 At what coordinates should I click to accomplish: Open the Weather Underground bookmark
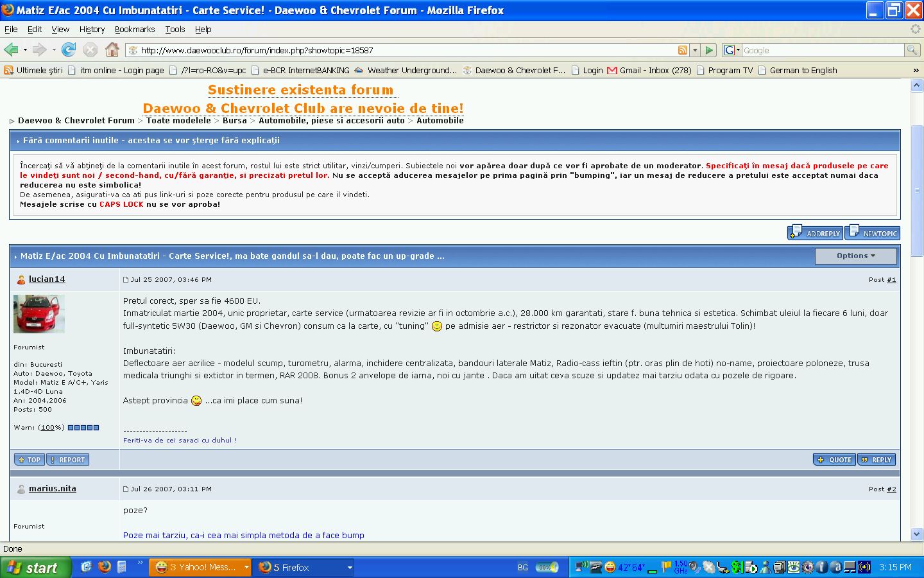click(x=406, y=70)
